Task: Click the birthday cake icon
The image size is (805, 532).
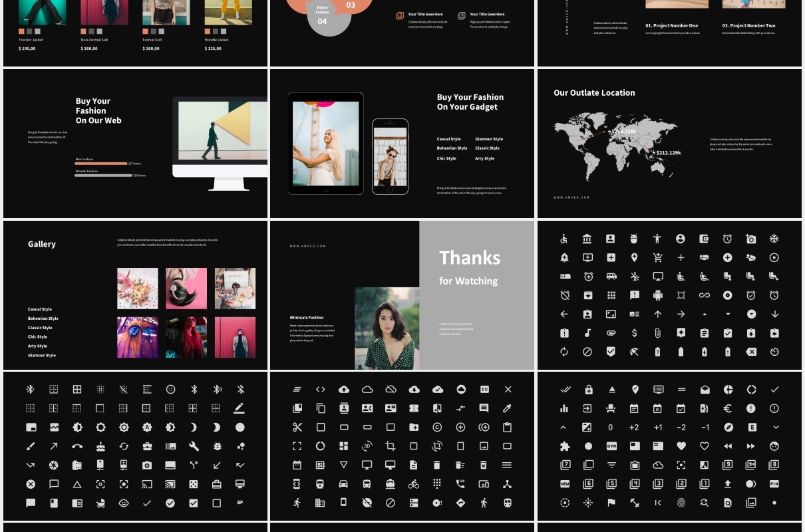Action: (x=100, y=446)
